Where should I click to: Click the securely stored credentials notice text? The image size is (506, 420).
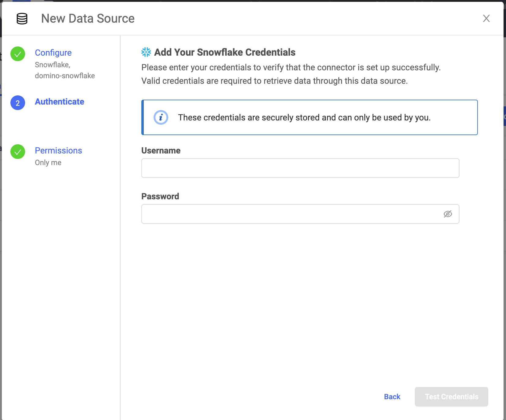tap(304, 118)
